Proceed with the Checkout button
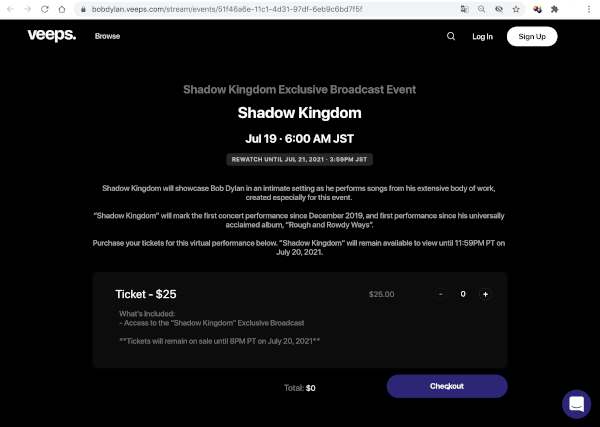This screenshot has width=600, height=427. pyautogui.click(x=447, y=386)
